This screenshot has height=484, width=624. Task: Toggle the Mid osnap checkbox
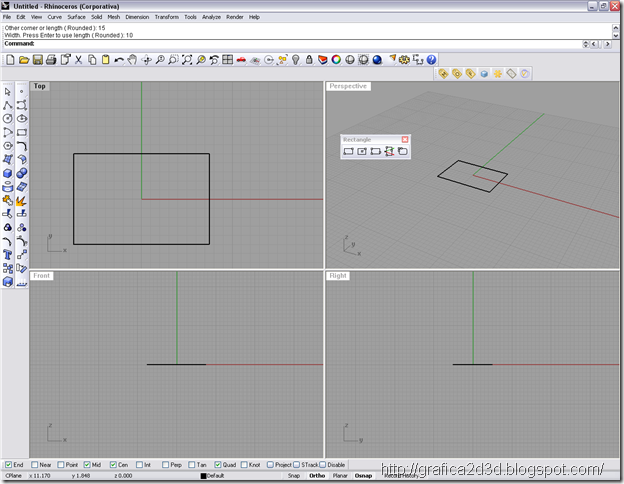point(87,464)
